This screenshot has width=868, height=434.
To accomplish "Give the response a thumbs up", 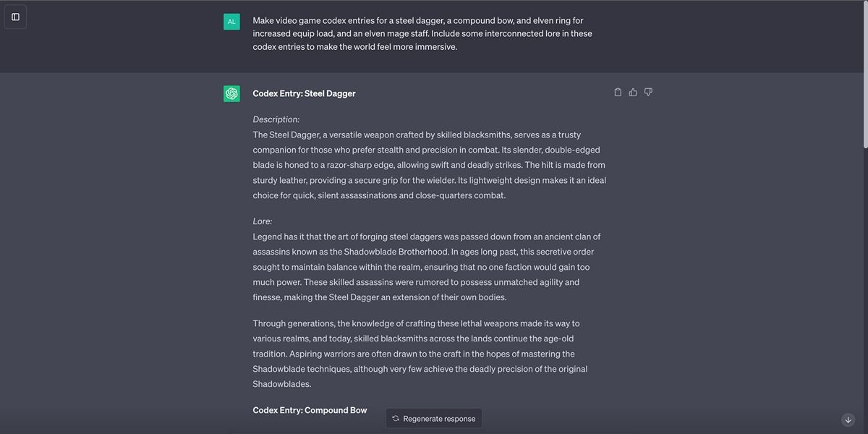I will (633, 93).
